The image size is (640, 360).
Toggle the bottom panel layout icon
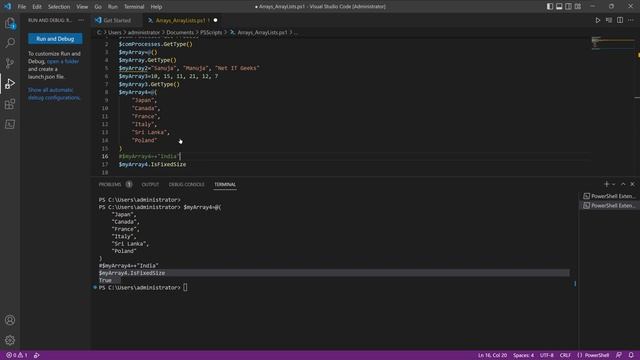tap(559, 7)
